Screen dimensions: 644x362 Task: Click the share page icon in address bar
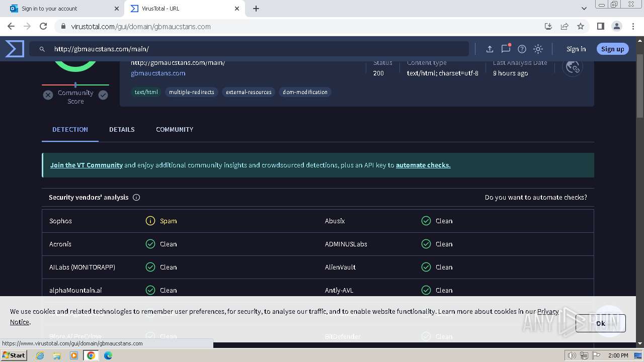point(565,26)
